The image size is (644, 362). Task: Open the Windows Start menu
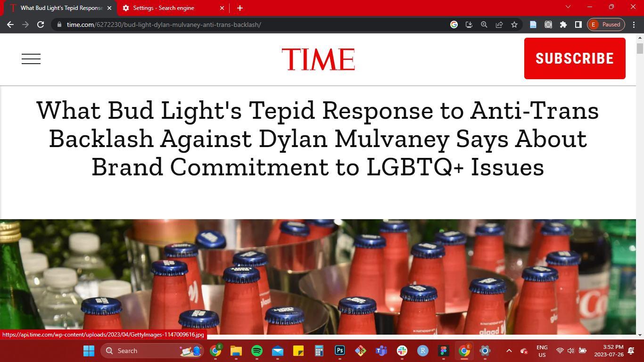pyautogui.click(x=89, y=351)
